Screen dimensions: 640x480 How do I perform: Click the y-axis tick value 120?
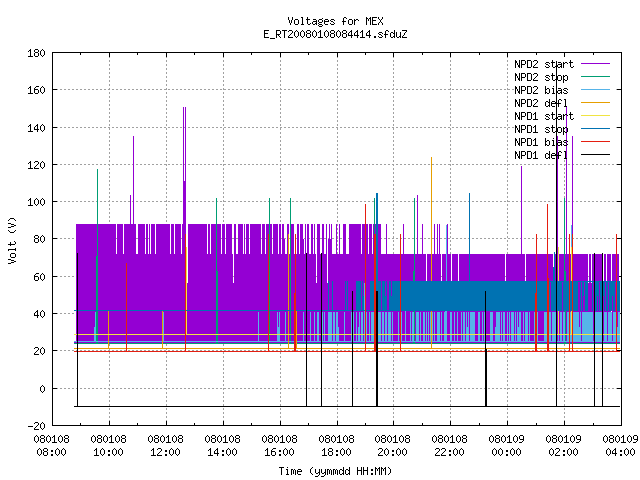pyautogui.click(x=36, y=165)
